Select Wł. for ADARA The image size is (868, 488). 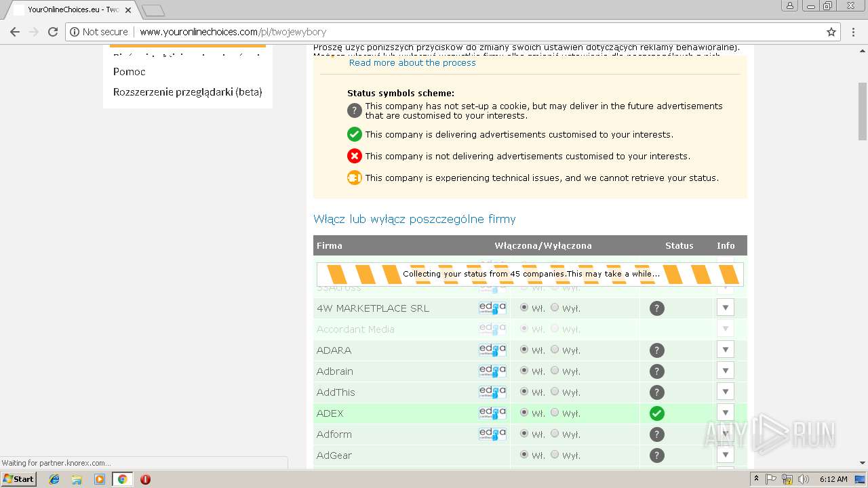point(524,350)
